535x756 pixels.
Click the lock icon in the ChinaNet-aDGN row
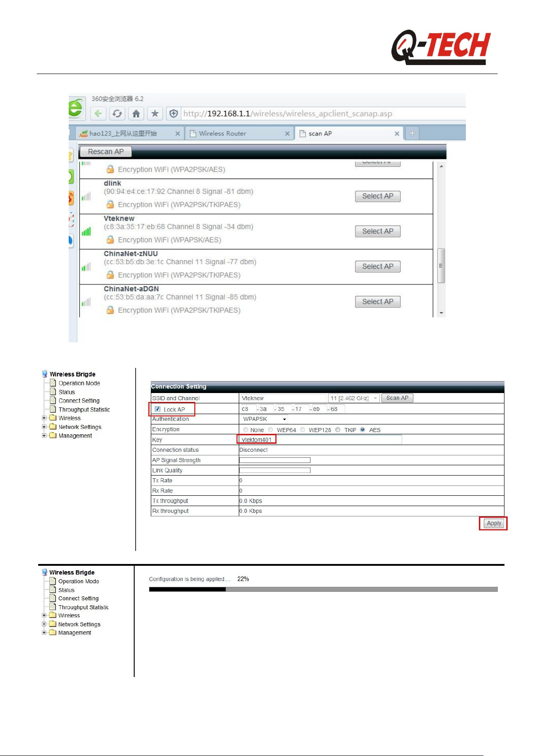pos(110,310)
